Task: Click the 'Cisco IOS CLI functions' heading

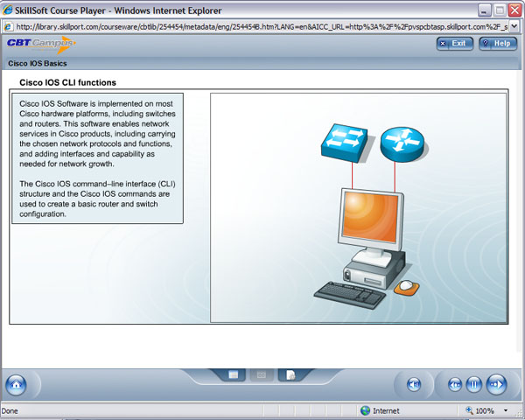Action: (67, 83)
